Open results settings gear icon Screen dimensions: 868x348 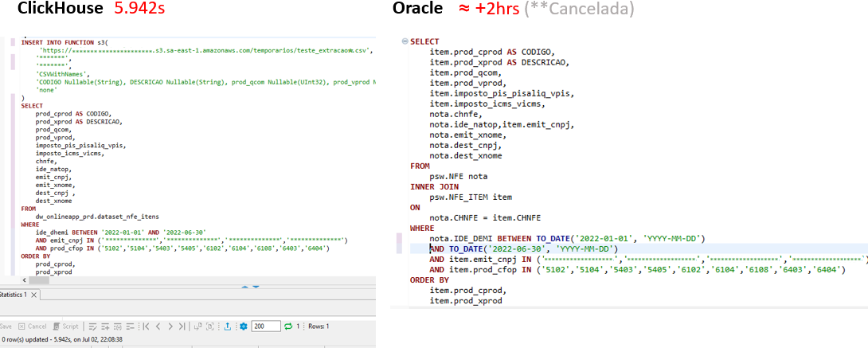(x=243, y=326)
